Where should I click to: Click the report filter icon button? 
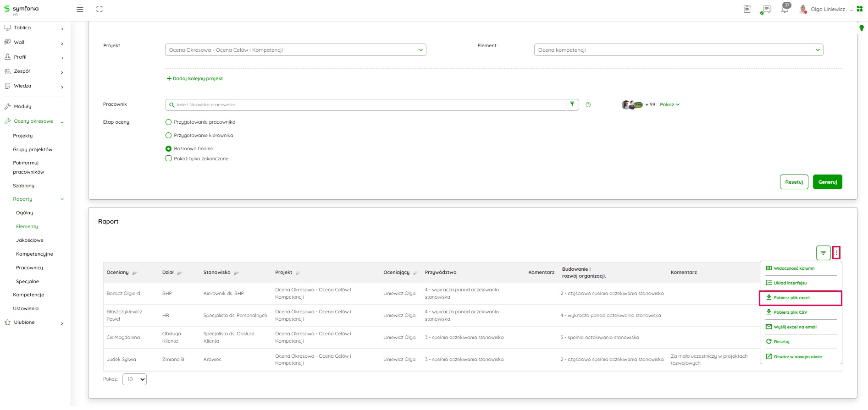[x=823, y=252]
